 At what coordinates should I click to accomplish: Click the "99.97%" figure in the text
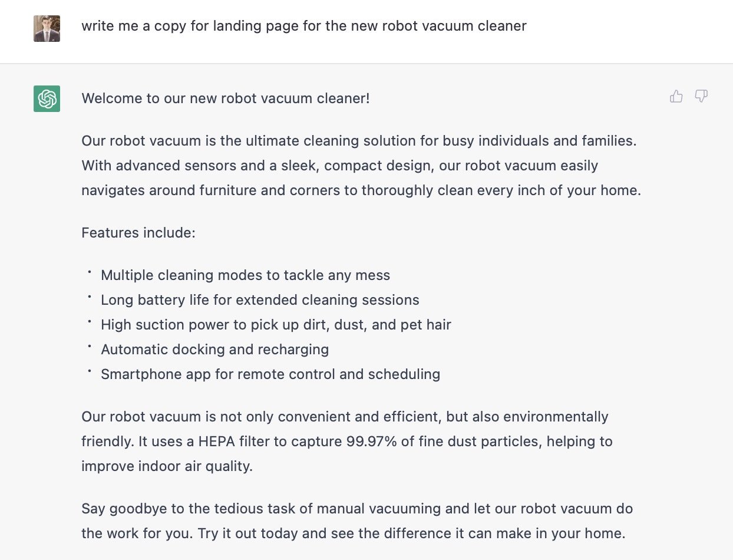(370, 442)
